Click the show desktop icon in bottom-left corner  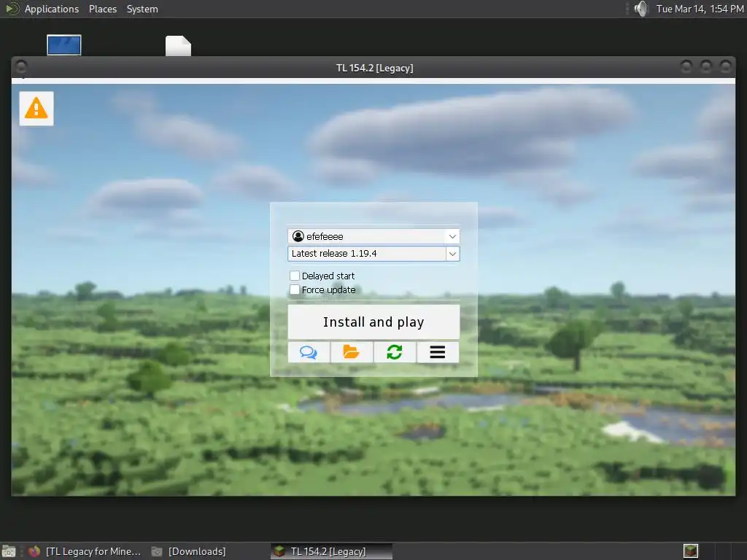[9, 551]
